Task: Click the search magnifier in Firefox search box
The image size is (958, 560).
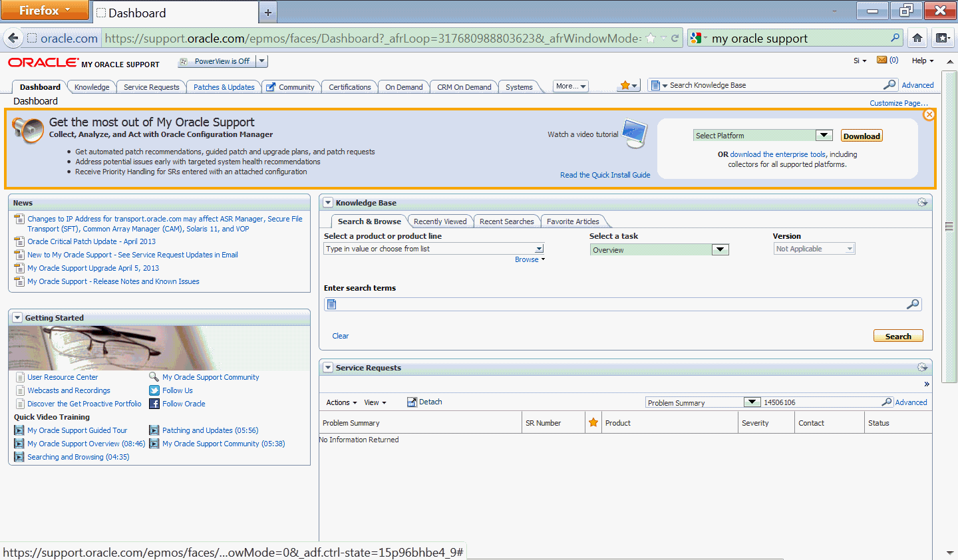Action: coord(895,38)
